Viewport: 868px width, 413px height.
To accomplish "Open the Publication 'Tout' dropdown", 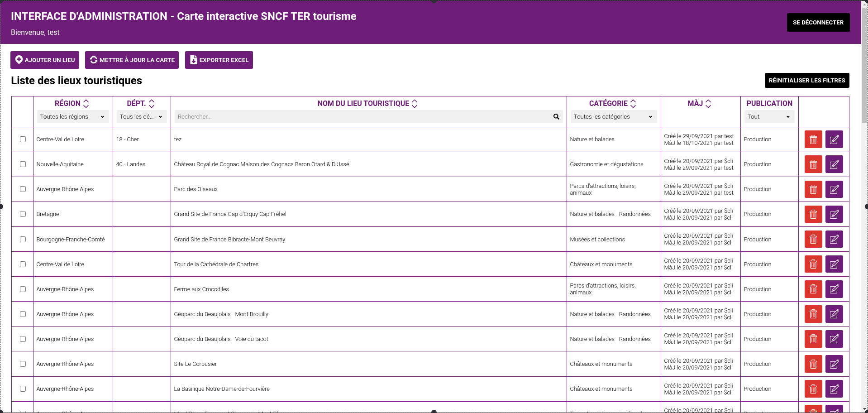I will click(768, 117).
